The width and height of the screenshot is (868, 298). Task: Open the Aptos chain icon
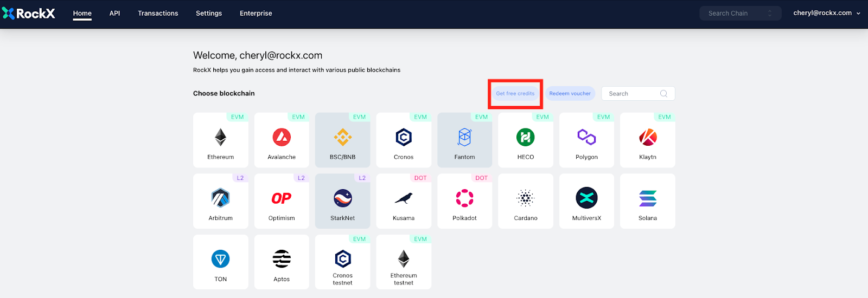(282, 259)
